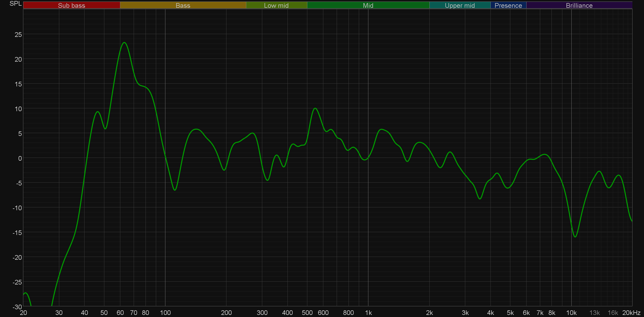Viewport: 644px width, 317px height.
Task: Click the Brilliance band label
Action: [579, 5]
